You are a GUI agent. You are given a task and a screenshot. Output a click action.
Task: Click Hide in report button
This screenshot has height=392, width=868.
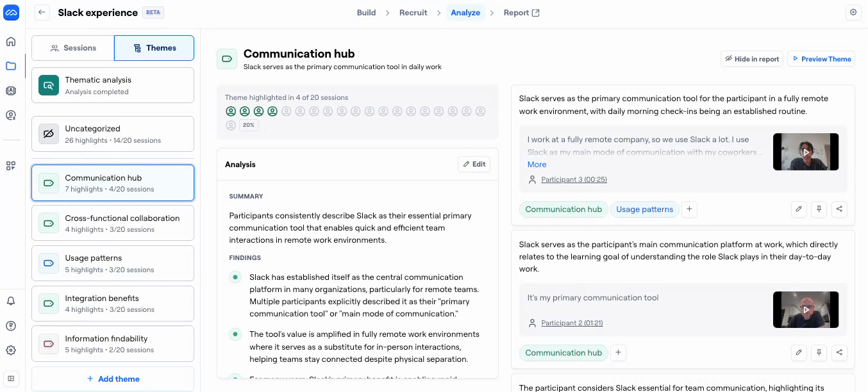752,59
